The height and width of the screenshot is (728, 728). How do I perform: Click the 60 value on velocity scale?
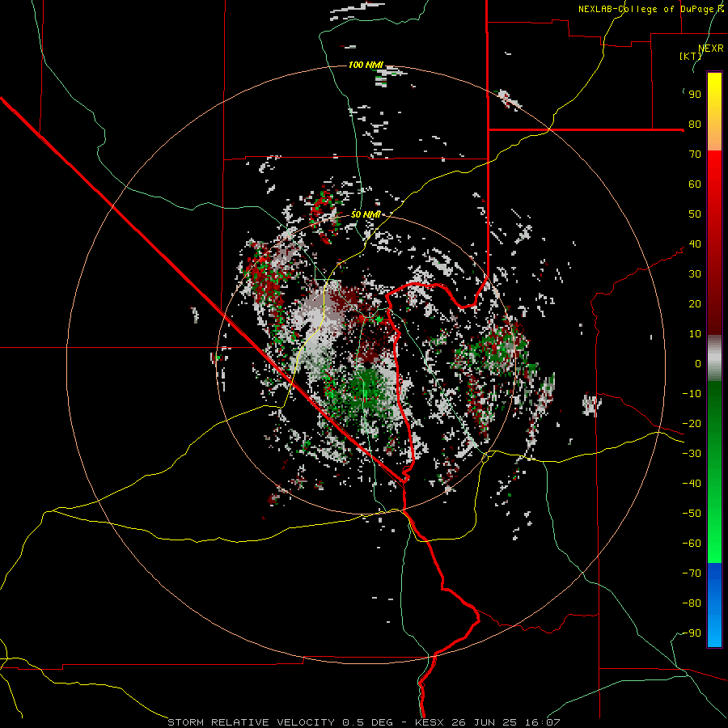[x=695, y=184]
